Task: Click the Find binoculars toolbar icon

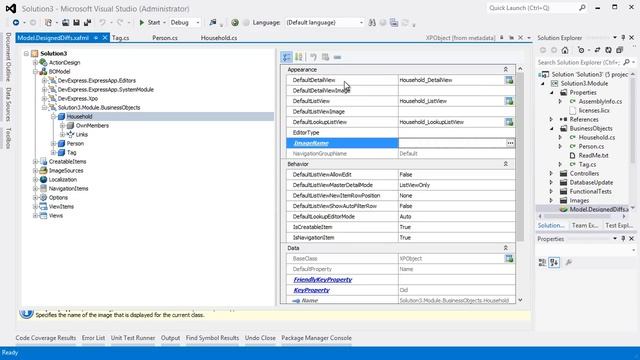Action: tap(372, 22)
